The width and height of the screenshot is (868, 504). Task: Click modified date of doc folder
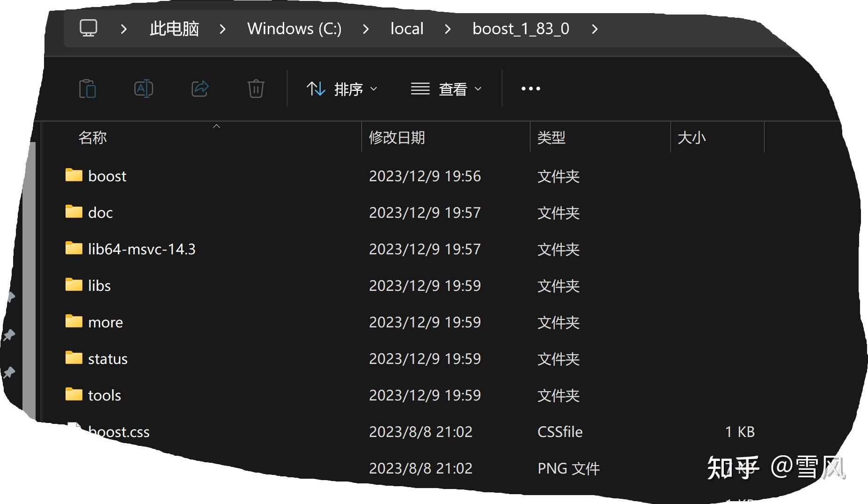coord(425,213)
